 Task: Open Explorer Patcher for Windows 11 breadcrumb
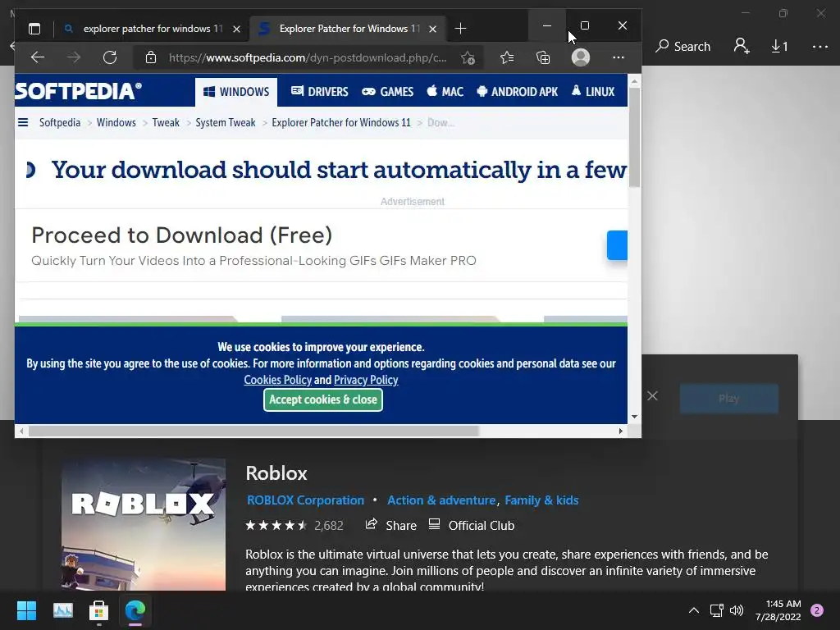[341, 123]
